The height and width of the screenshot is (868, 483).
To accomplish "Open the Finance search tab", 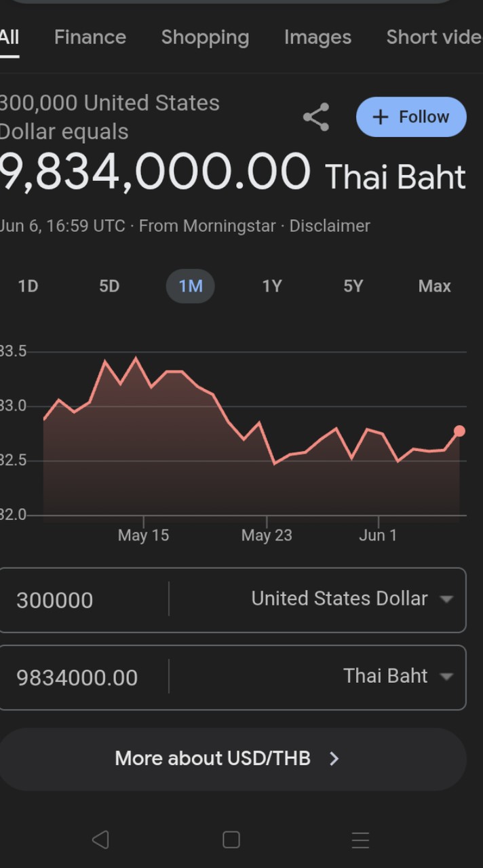I will point(90,37).
